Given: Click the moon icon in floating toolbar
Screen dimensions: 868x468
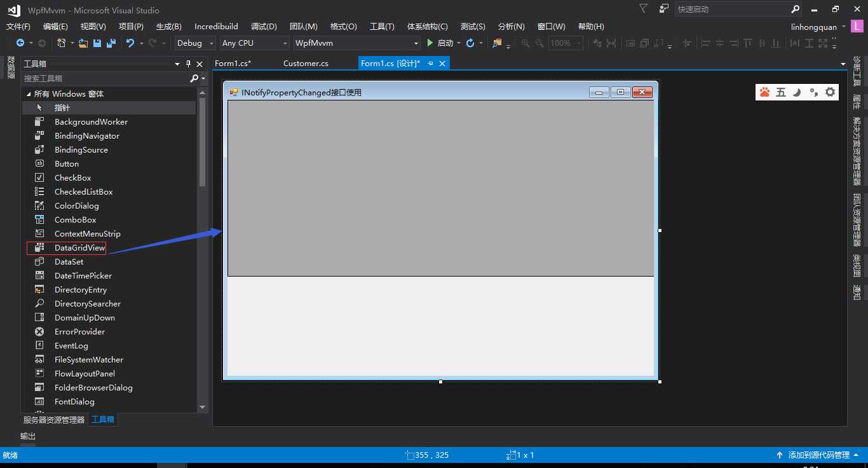Looking at the screenshot, I should tap(797, 92).
